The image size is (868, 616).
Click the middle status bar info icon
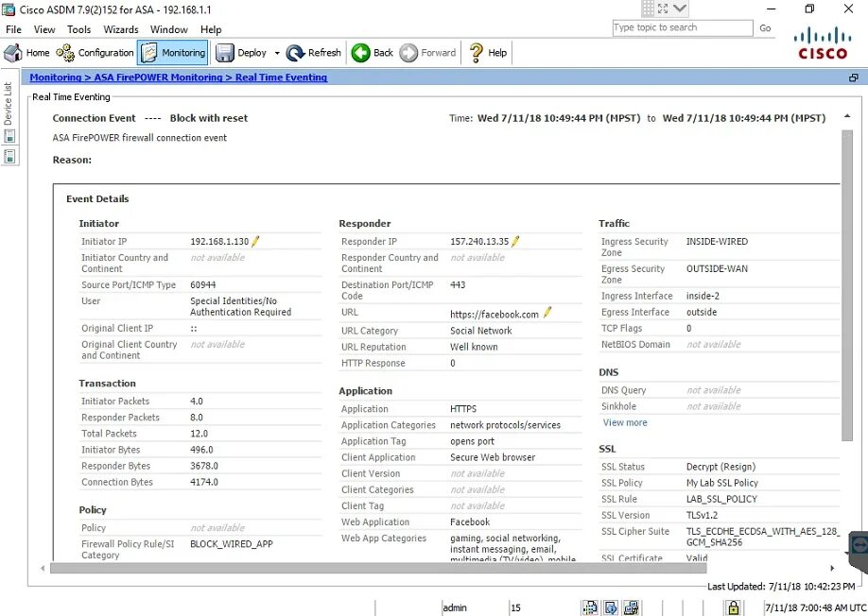pyautogui.click(x=611, y=607)
